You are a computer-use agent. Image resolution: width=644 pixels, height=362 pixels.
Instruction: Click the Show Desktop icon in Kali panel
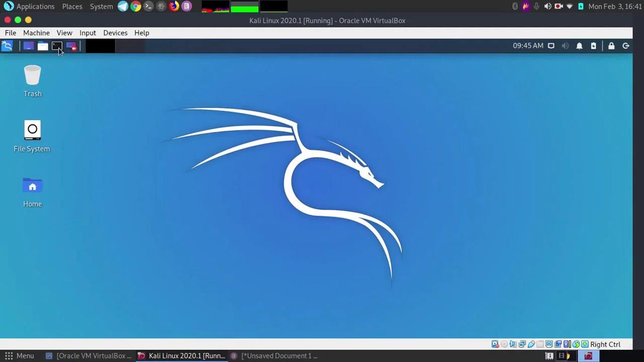click(x=28, y=46)
